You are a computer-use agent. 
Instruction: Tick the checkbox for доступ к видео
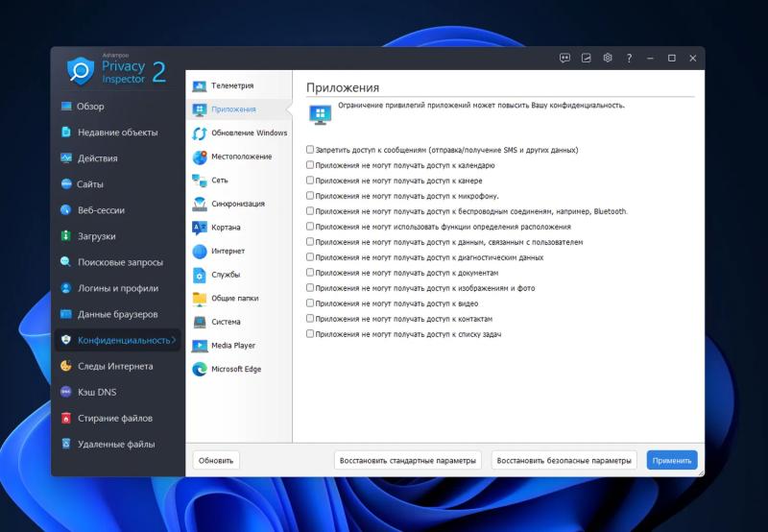click(x=309, y=302)
